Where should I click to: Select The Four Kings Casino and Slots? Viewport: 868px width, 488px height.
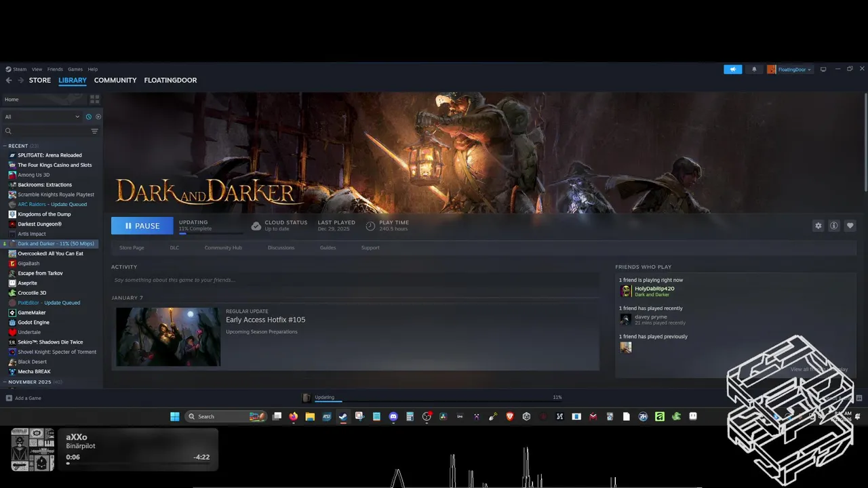tap(52, 165)
